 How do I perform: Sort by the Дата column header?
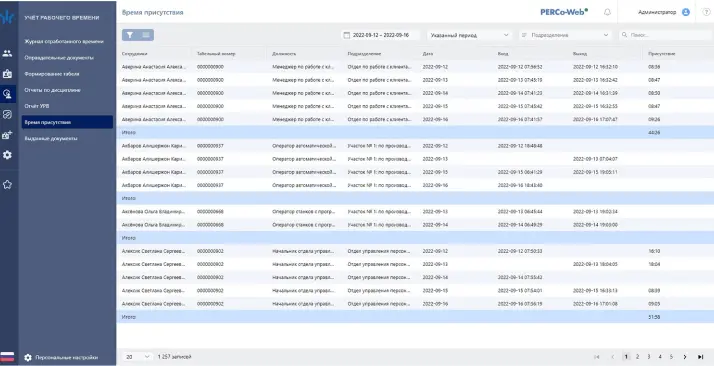428,54
